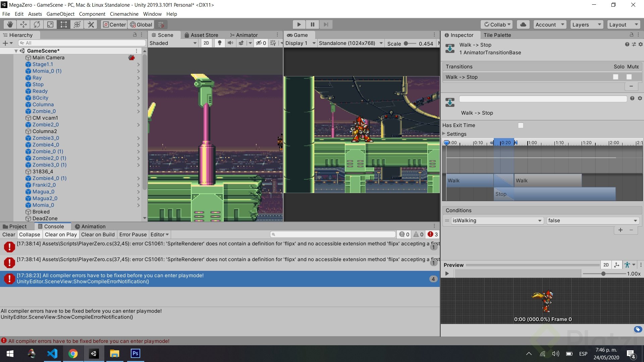Image resolution: width=644 pixels, height=362 pixels.
Task: Select the Rotate tool
Action: coord(37,24)
